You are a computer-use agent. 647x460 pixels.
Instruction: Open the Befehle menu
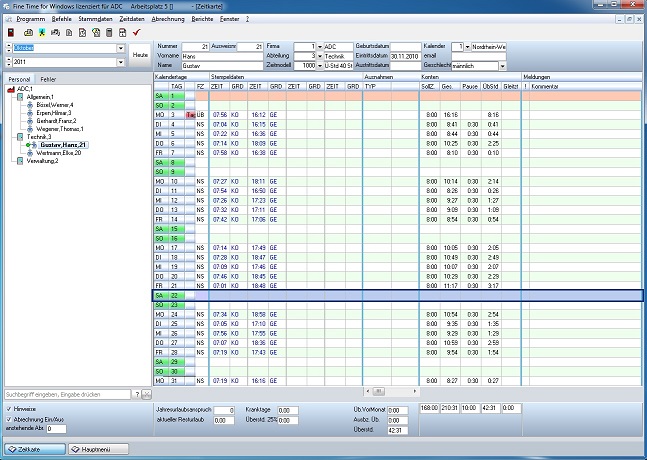point(61,19)
